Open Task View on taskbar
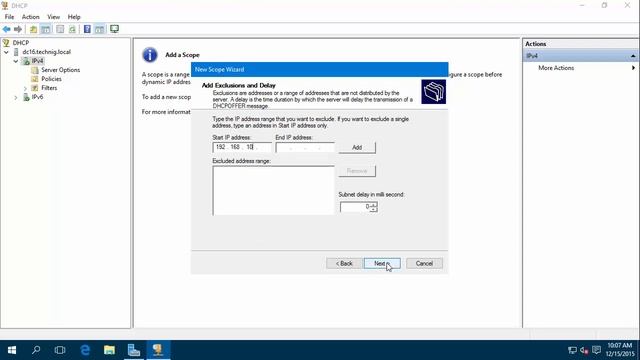640x360 pixels. click(x=60, y=350)
